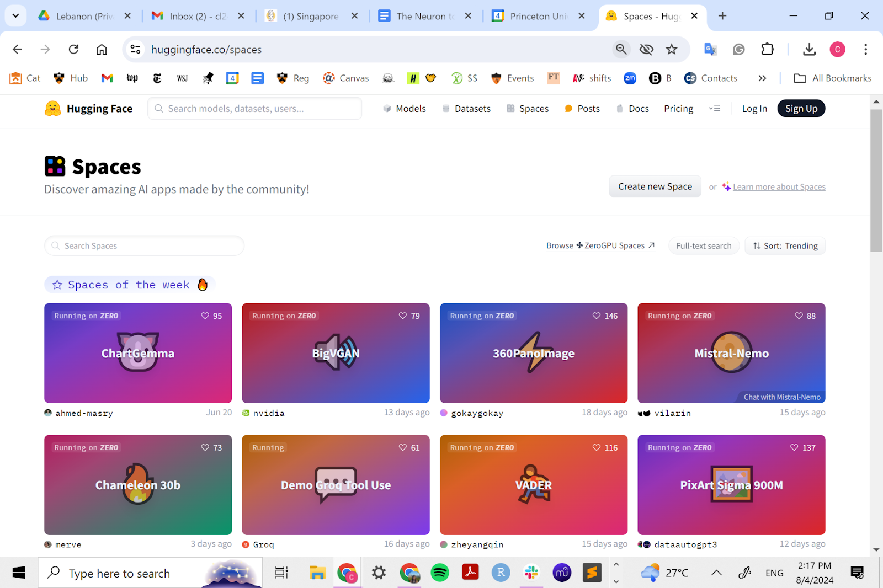The width and height of the screenshot is (883, 588).
Task: Open the zoom magnifier icon in address bar
Action: click(x=621, y=50)
